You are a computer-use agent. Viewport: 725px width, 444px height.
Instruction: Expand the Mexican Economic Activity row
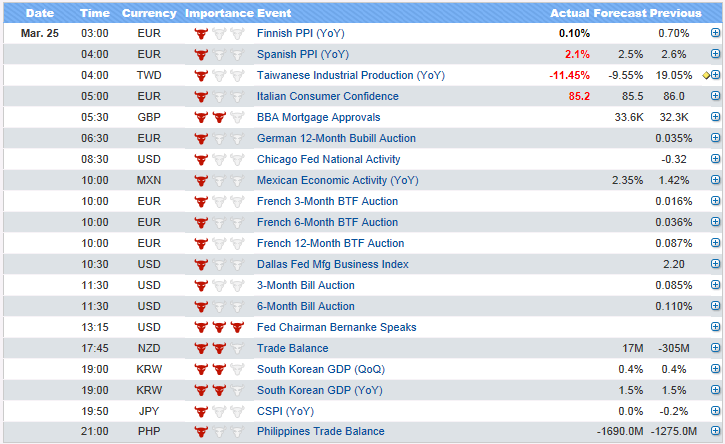715,180
